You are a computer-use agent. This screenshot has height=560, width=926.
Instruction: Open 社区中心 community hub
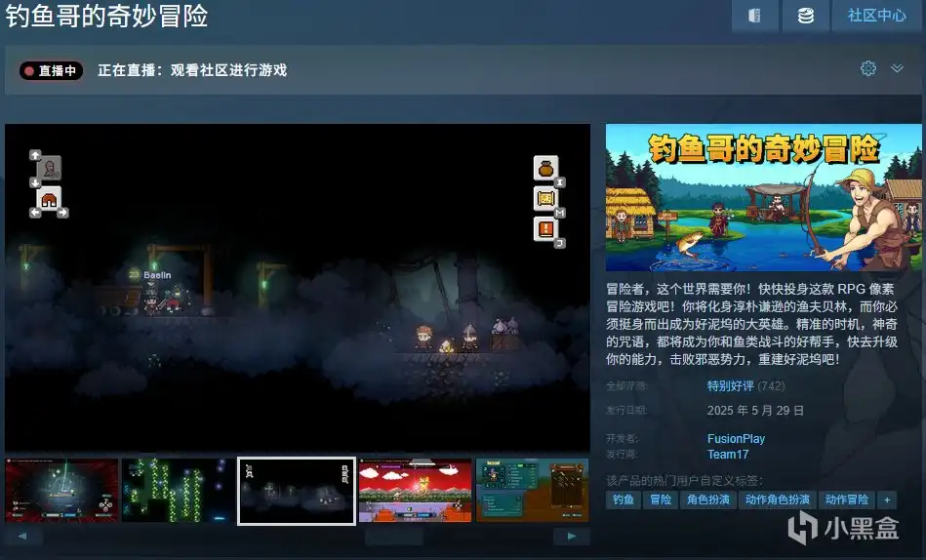point(877,16)
